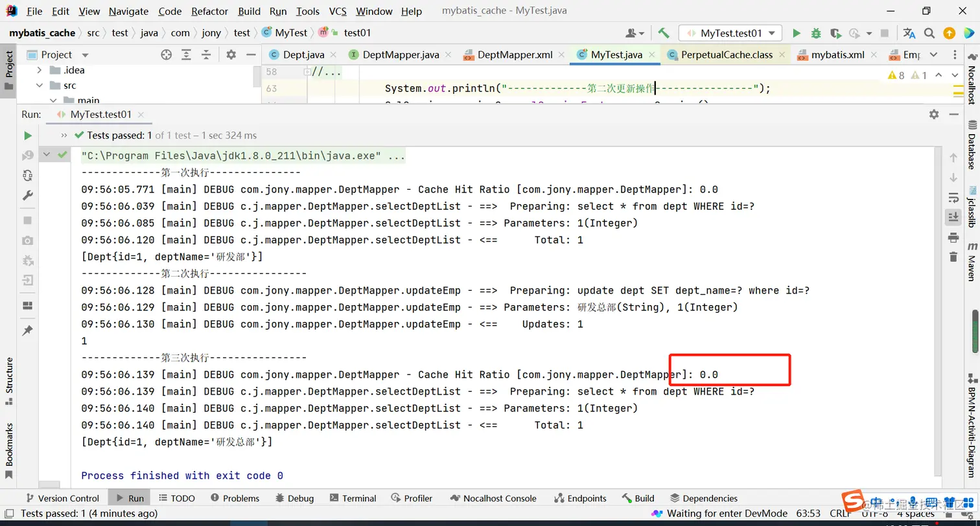
Task: Open the Navigate menu
Action: 128,11
